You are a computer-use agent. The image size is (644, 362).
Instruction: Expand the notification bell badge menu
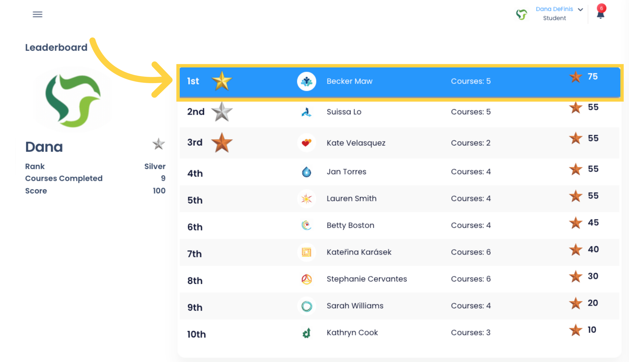[x=600, y=13]
